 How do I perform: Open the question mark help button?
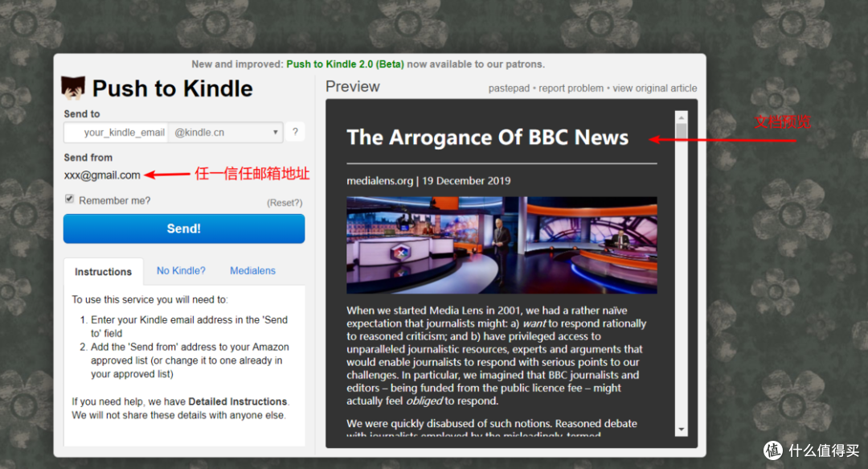295,132
